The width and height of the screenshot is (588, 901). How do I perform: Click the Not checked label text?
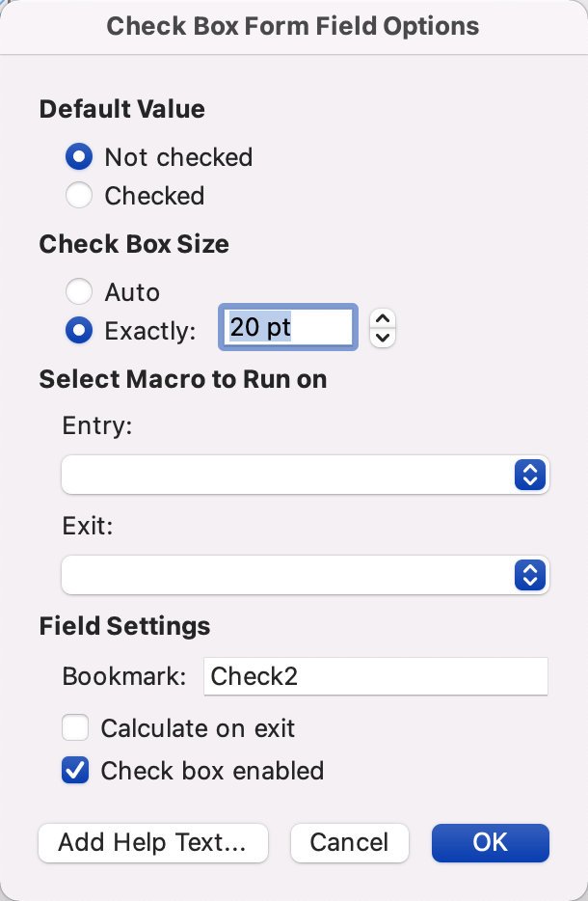point(178,157)
